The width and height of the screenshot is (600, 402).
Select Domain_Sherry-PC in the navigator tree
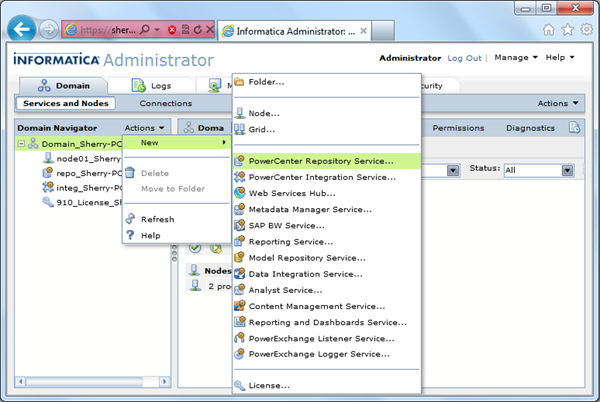click(82, 144)
